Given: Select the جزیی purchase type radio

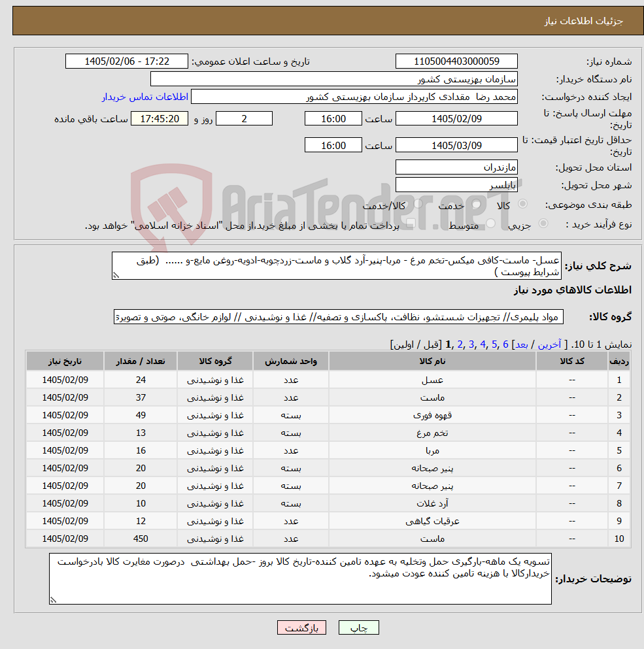Looking at the screenshot, I should [543, 224].
